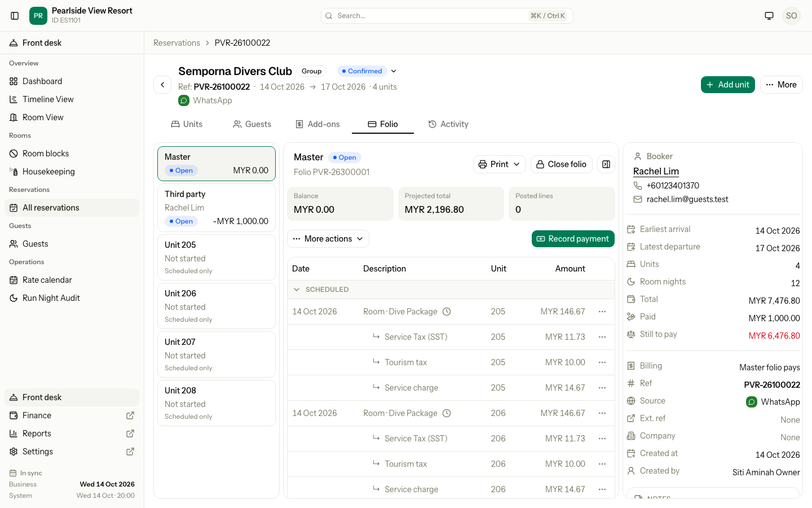Image resolution: width=812 pixels, height=508 pixels.
Task: Open row options for 14 Oct Room Dive Package 205
Action: pos(602,312)
